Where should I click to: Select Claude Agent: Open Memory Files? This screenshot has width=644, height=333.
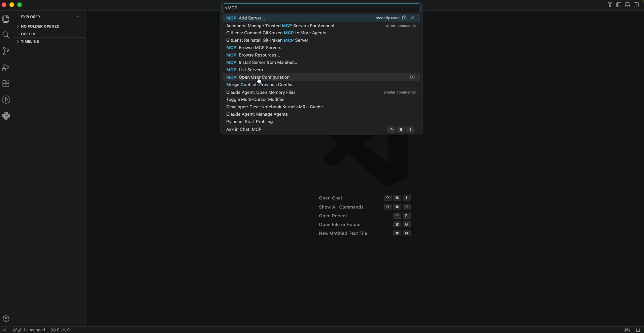[321, 92]
